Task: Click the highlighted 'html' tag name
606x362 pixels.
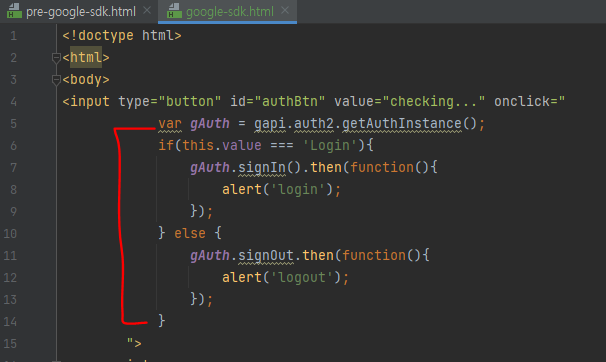Action: (86, 58)
